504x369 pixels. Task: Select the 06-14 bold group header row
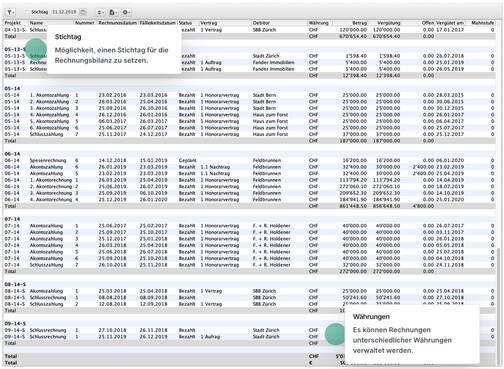point(249,154)
